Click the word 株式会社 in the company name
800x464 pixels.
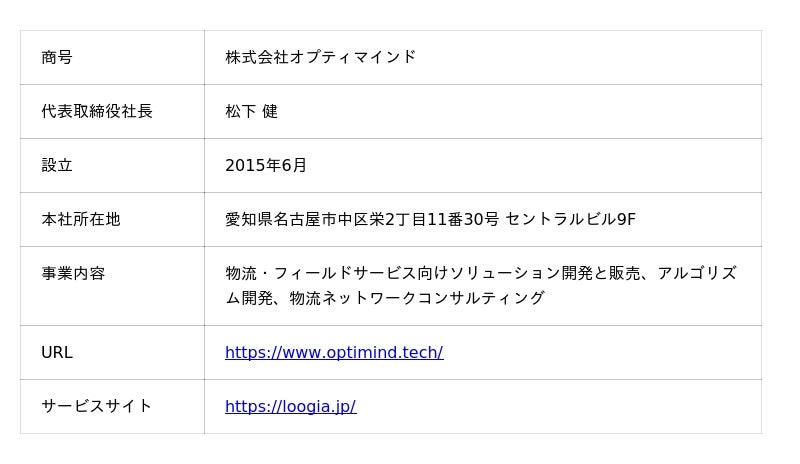(x=257, y=57)
